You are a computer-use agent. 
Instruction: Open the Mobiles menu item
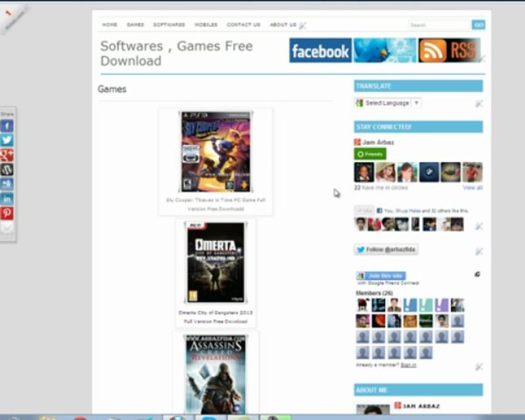[206, 24]
